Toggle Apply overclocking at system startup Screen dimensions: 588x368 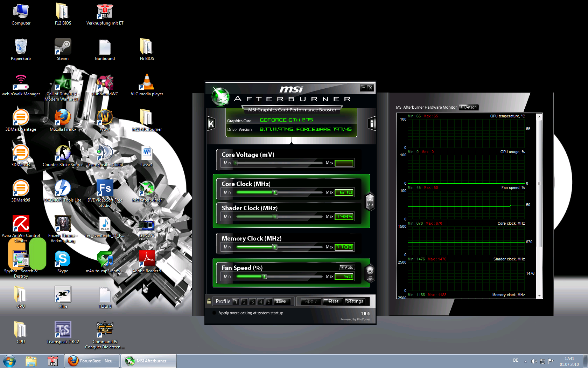[214, 313]
